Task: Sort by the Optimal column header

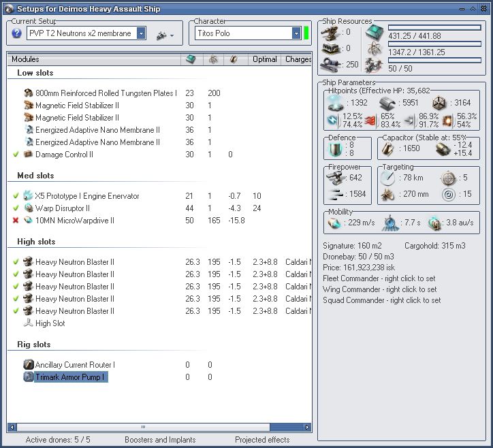Action: pyautogui.click(x=265, y=59)
